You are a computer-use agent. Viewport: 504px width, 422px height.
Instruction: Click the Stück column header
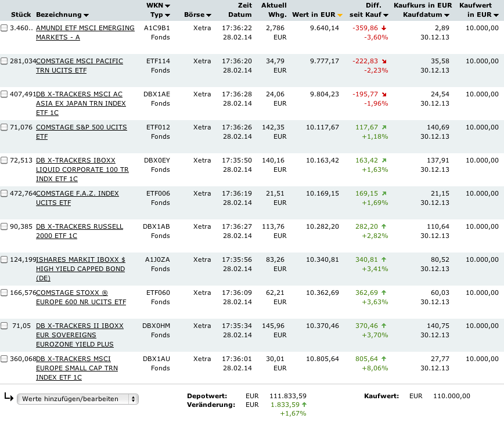20,15
